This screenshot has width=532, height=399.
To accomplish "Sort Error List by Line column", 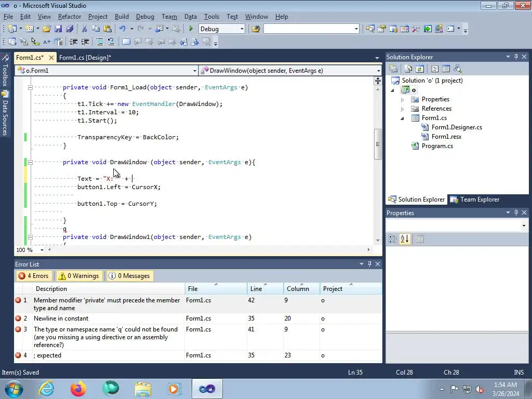I will [x=265, y=289].
